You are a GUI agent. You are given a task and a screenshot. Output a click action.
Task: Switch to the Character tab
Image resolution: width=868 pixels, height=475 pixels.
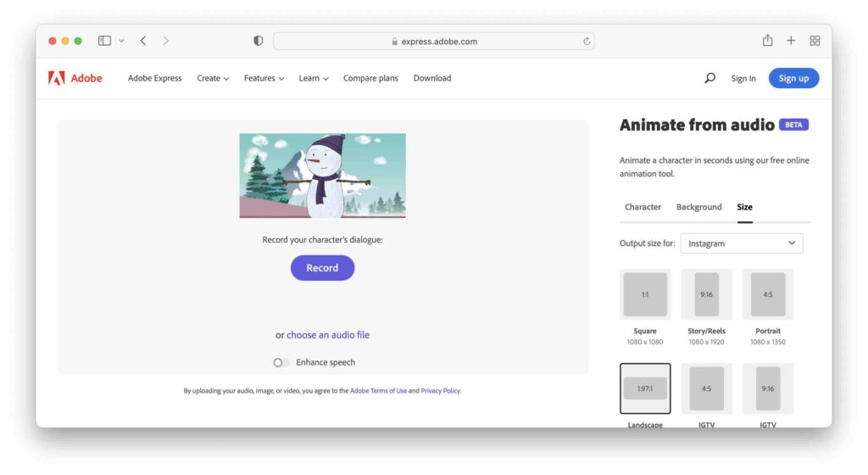point(643,207)
